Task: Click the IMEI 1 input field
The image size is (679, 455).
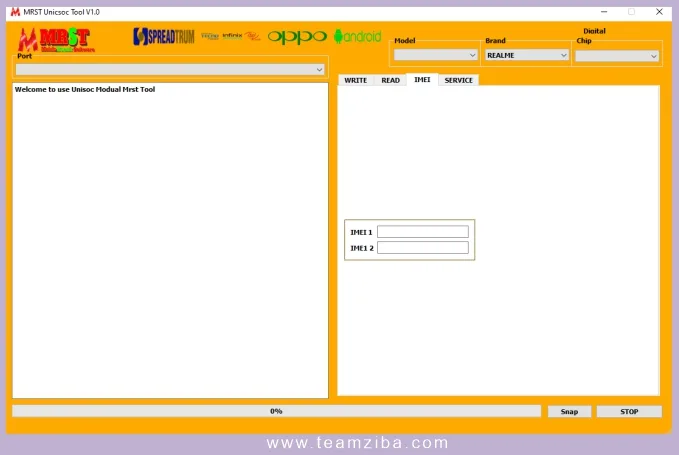Action: (x=423, y=232)
